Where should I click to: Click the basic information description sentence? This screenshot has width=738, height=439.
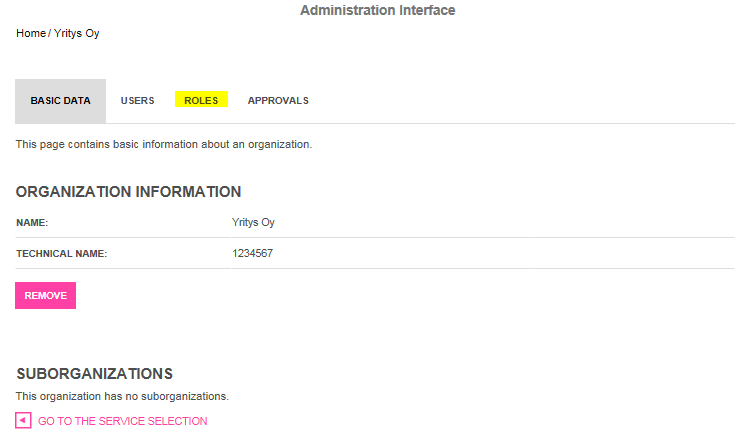[164, 144]
